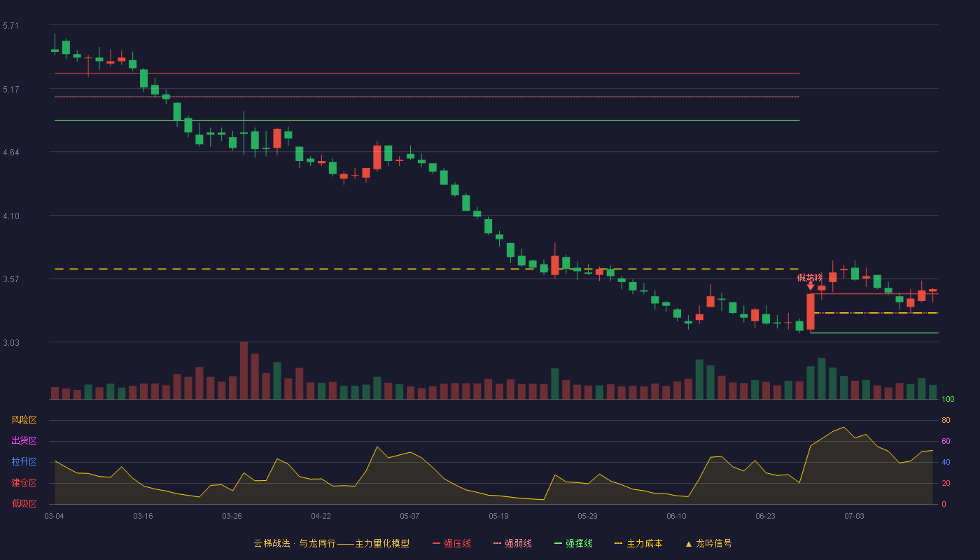Select the 风险区 zone label

pos(24,420)
